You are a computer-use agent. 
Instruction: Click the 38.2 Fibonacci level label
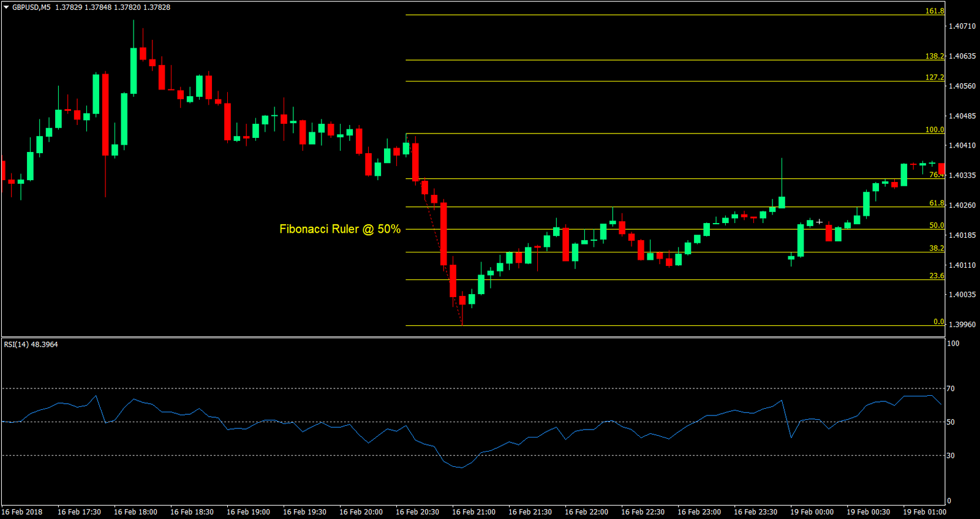(x=937, y=248)
